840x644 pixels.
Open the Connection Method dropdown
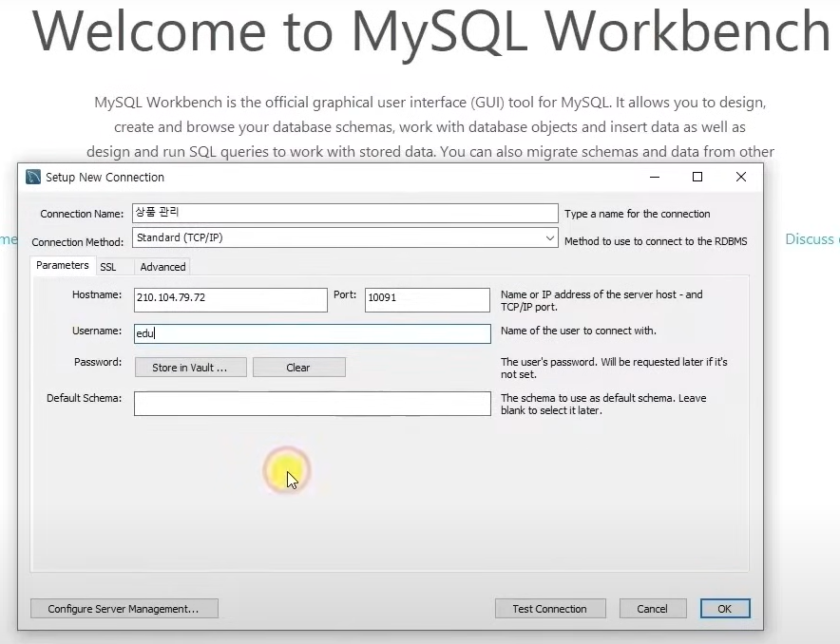345,237
